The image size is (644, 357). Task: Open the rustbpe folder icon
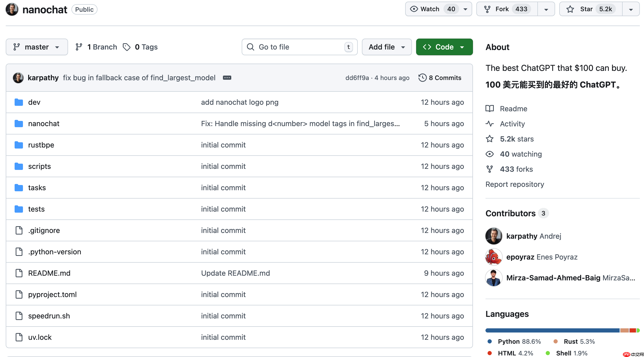click(x=19, y=145)
